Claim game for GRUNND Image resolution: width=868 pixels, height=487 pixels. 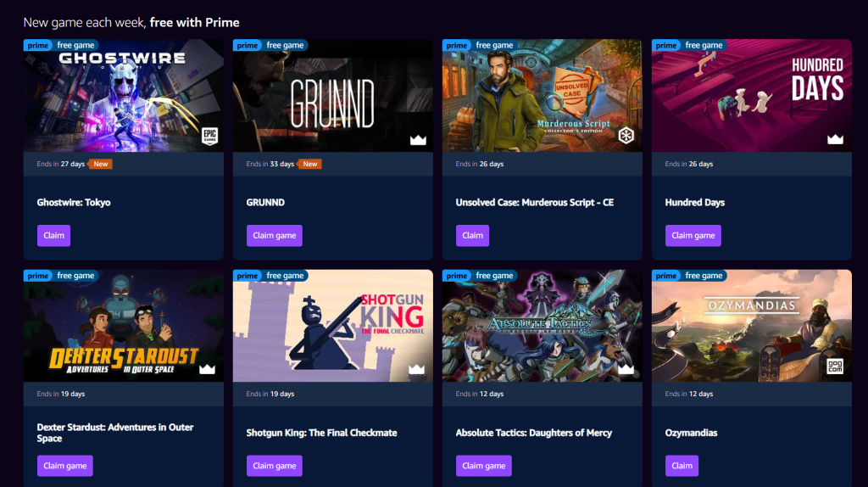(x=274, y=236)
